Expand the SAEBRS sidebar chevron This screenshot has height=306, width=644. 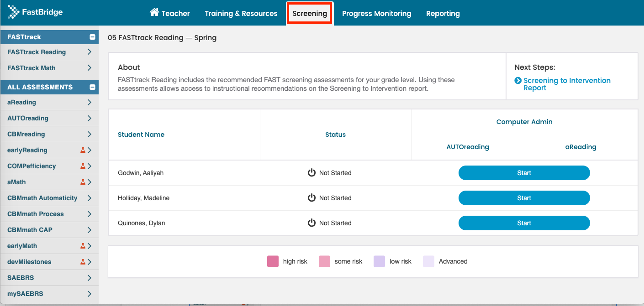pyautogui.click(x=90, y=278)
